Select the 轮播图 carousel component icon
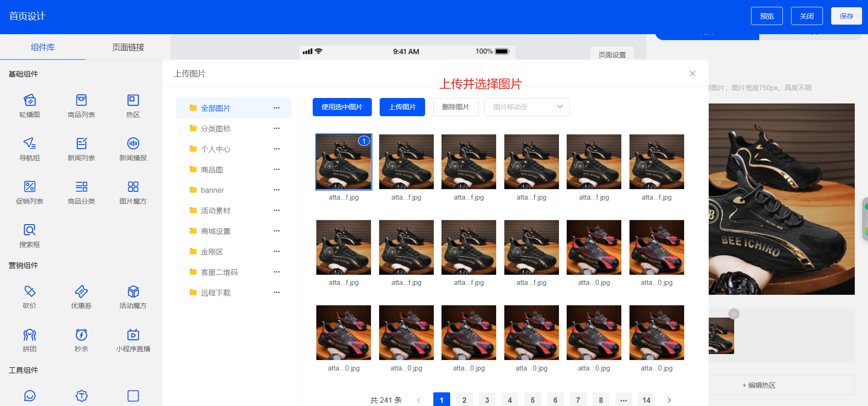868x406 pixels. pos(30,100)
